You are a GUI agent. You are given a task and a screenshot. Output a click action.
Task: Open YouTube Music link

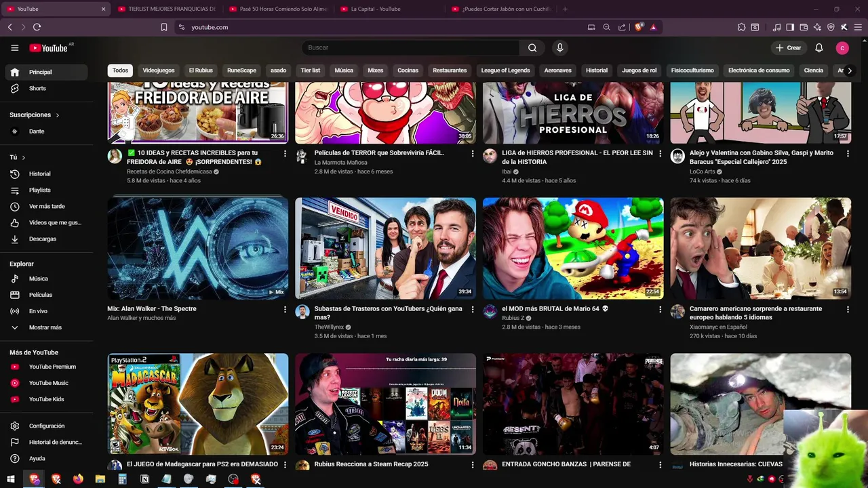(x=46, y=383)
